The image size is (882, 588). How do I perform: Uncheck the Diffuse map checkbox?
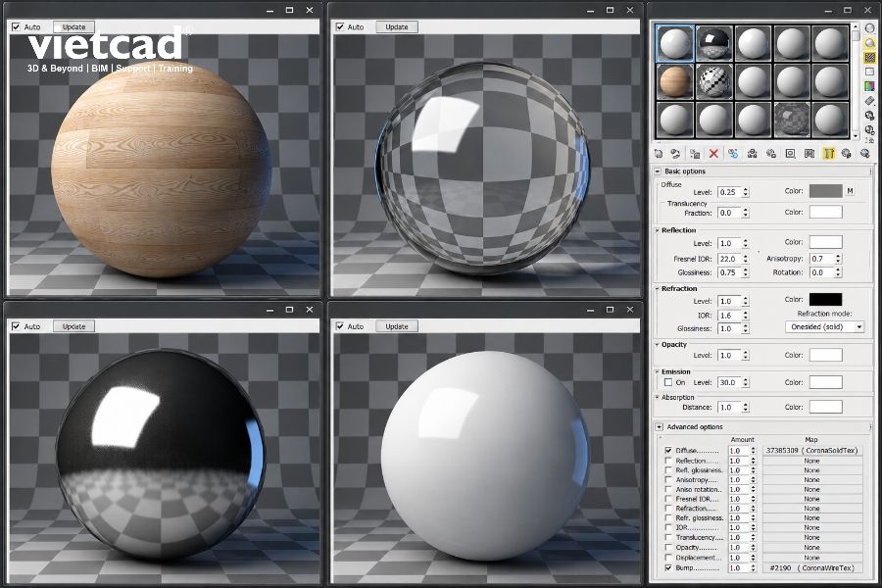click(x=668, y=451)
